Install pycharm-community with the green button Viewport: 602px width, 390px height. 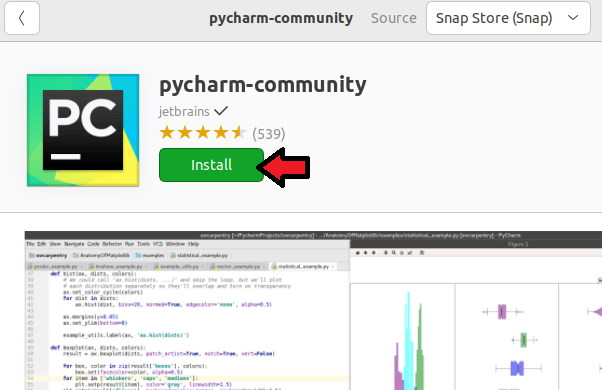click(211, 165)
